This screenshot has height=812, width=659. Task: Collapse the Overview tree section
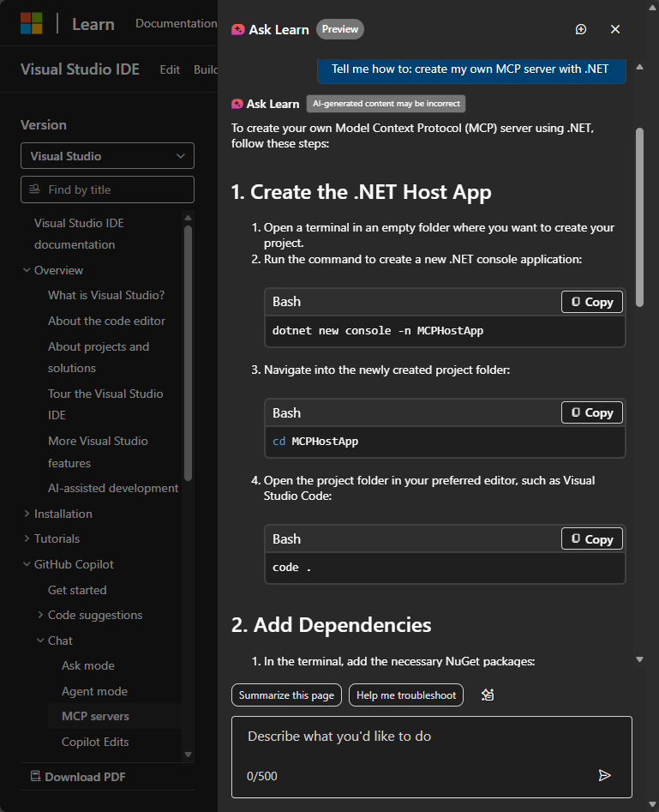[27, 270]
